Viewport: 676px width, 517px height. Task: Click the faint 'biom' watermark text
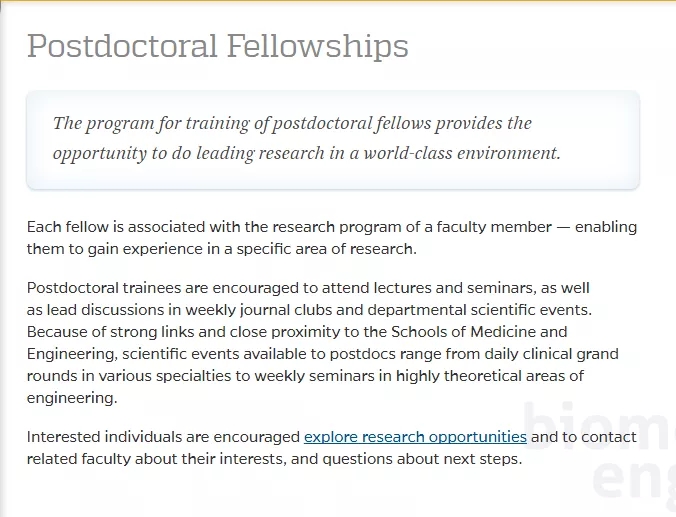click(x=599, y=425)
